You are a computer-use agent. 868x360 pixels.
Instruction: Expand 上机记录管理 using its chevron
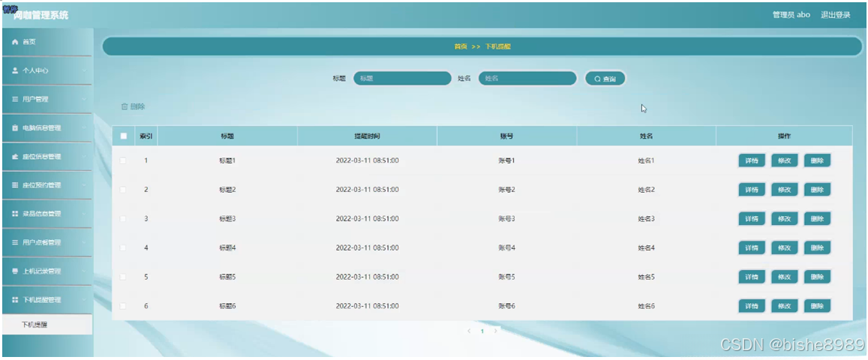tap(84, 271)
